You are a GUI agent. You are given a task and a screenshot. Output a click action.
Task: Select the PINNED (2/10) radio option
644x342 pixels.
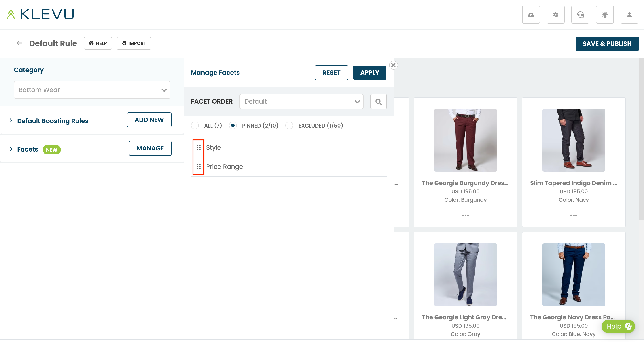(233, 126)
